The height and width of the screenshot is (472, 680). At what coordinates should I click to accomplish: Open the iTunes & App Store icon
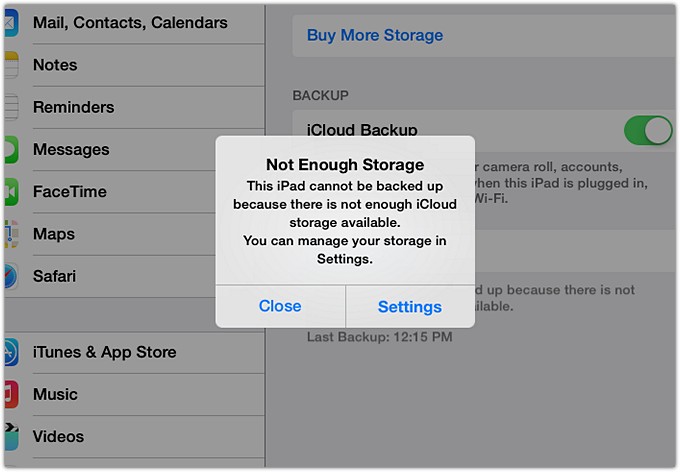tap(10, 352)
